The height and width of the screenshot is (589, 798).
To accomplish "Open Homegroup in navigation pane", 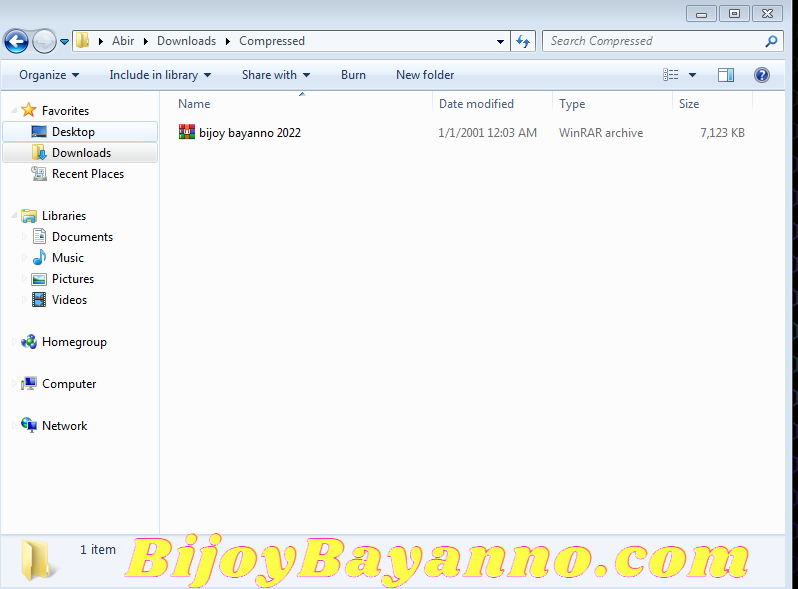I will pyautogui.click(x=74, y=342).
